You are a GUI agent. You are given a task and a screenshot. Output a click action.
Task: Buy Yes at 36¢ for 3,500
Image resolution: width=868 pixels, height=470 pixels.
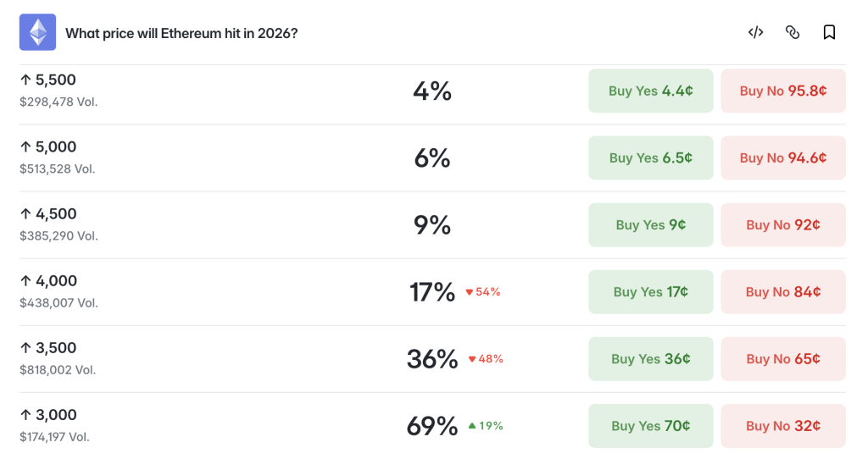coord(650,359)
